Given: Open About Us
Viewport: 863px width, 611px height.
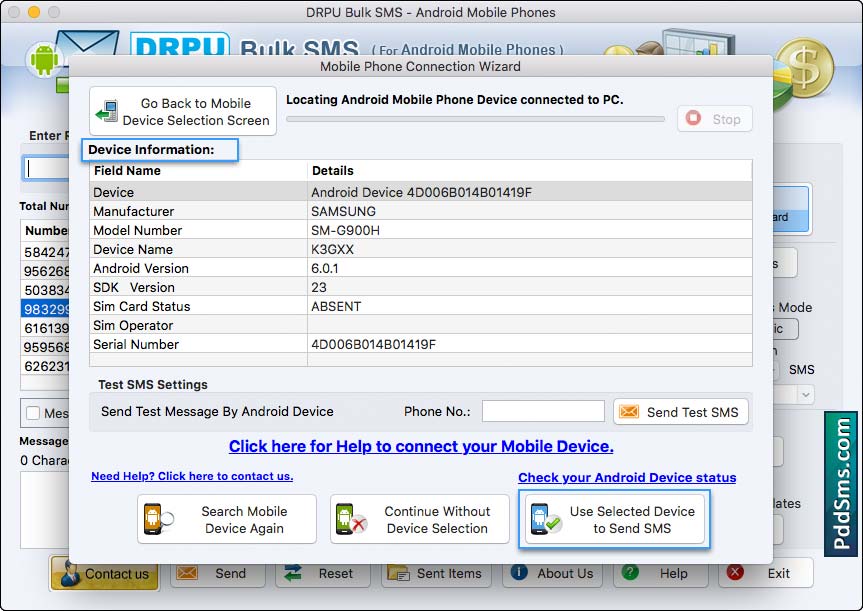Looking at the screenshot, I should click(553, 573).
